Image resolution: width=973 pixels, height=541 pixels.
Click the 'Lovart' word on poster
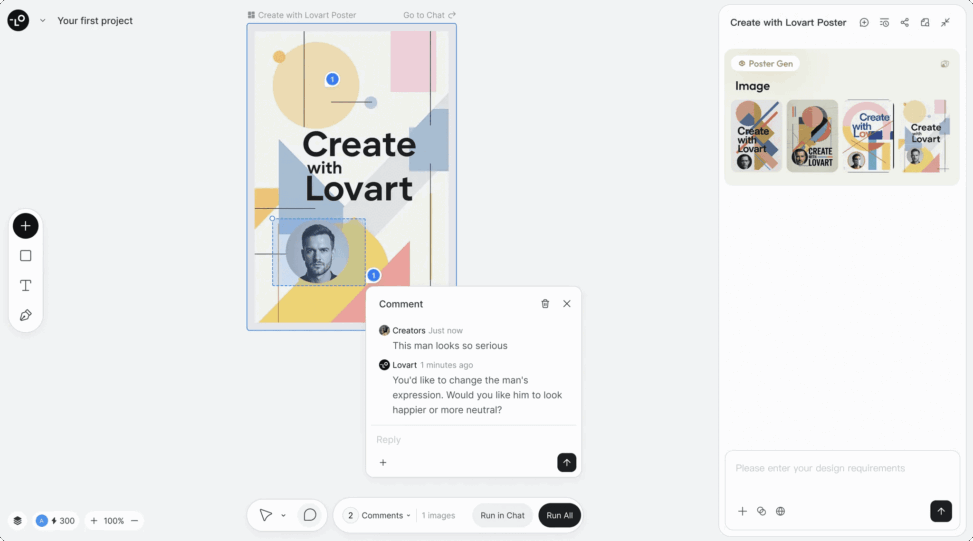359,189
